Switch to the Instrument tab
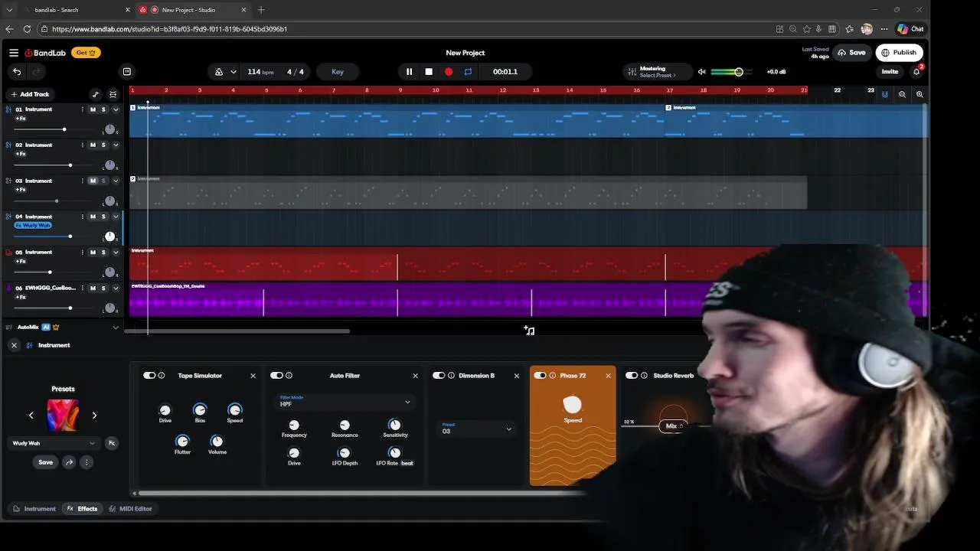The width and height of the screenshot is (980, 551). point(34,509)
